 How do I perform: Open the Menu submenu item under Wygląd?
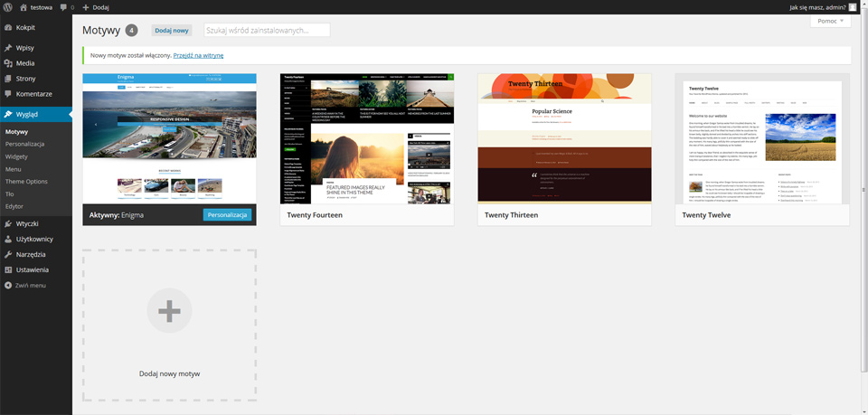coord(14,169)
